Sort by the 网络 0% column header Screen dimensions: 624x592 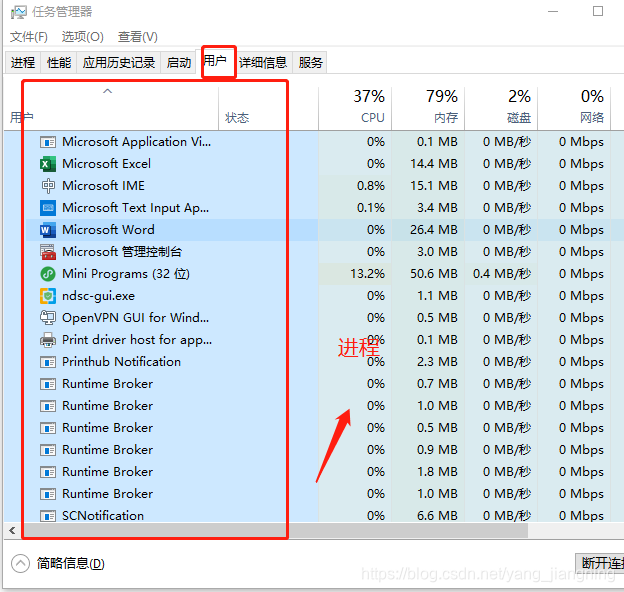(574, 109)
